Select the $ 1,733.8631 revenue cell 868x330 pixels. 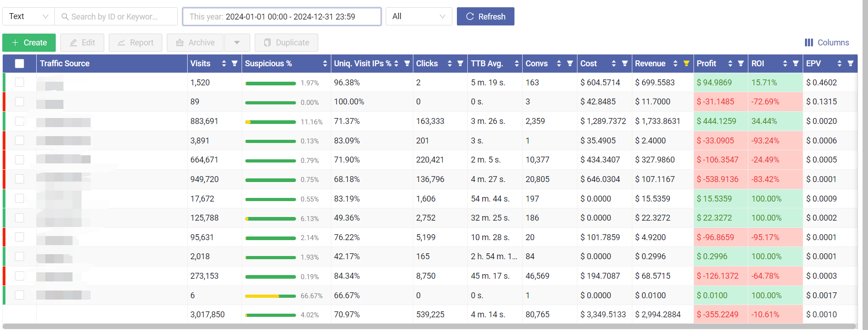click(663, 121)
